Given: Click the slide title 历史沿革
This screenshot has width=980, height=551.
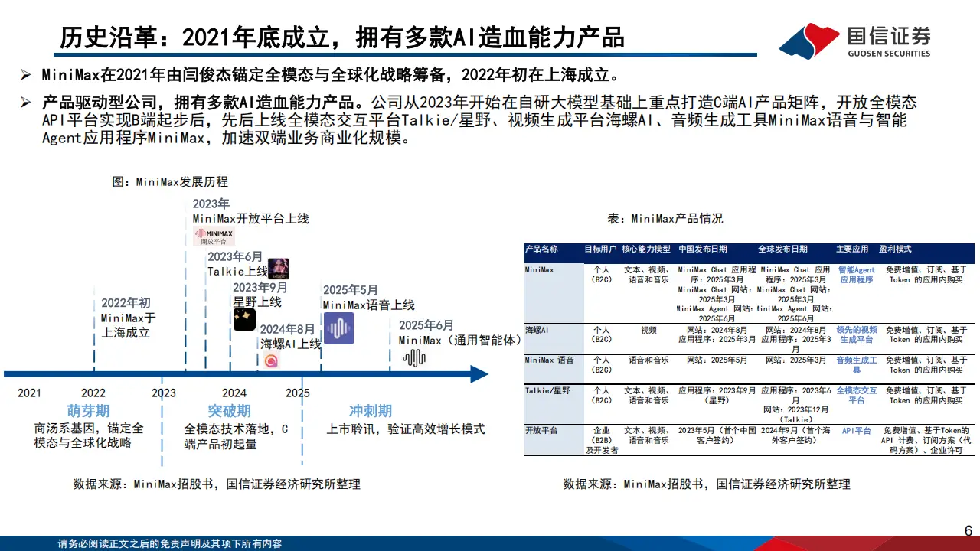Looking at the screenshot, I should pos(341,37).
